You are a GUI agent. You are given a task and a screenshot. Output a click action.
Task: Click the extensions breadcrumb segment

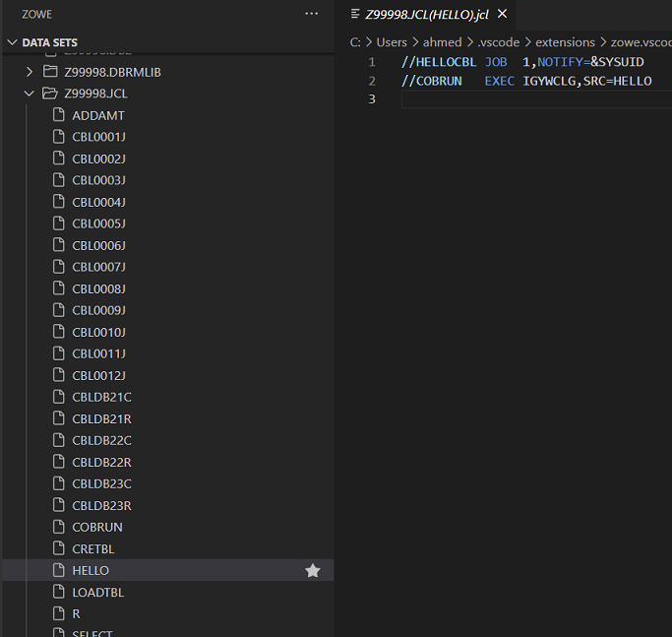tap(565, 42)
